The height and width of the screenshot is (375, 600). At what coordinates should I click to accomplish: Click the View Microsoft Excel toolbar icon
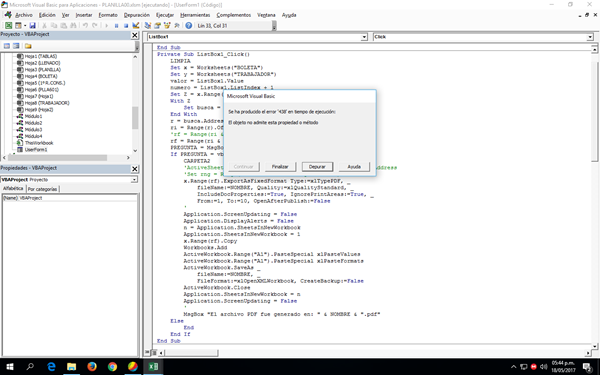pos(8,26)
